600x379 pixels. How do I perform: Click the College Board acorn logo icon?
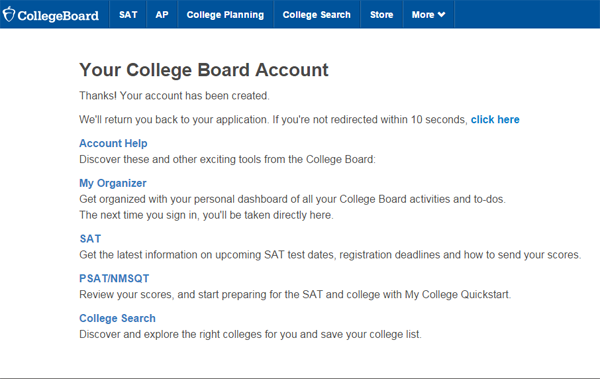pyautogui.click(x=9, y=15)
